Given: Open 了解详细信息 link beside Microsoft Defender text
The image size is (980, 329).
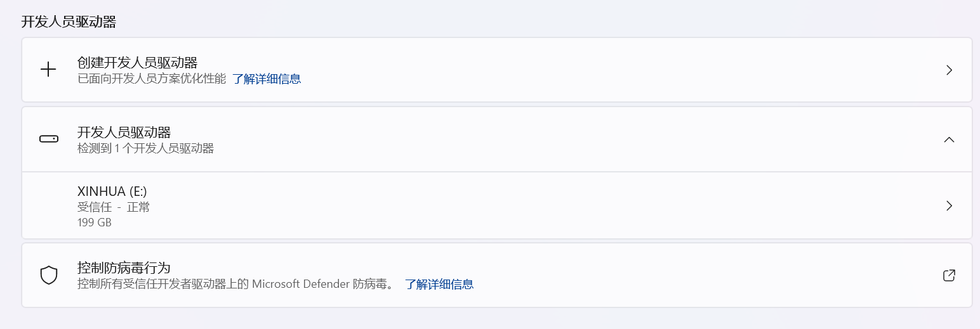Looking at the screenshot, I should (x=439, y=284).
